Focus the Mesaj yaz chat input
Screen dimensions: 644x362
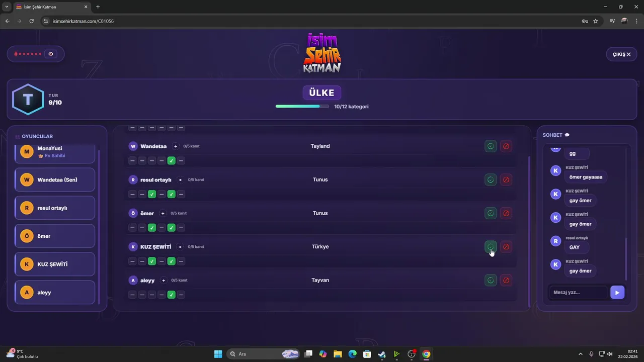[578, 293]
